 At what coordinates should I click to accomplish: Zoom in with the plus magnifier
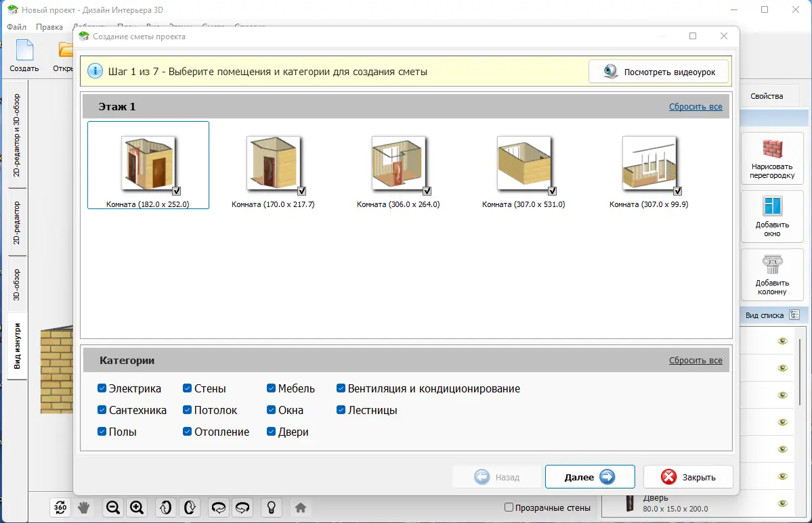137,507
